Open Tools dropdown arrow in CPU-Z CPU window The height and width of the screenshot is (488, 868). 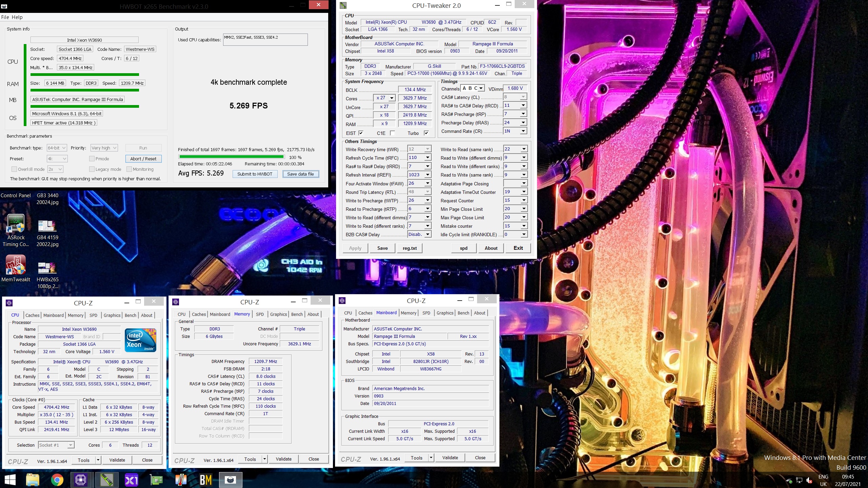coord(98,460)
